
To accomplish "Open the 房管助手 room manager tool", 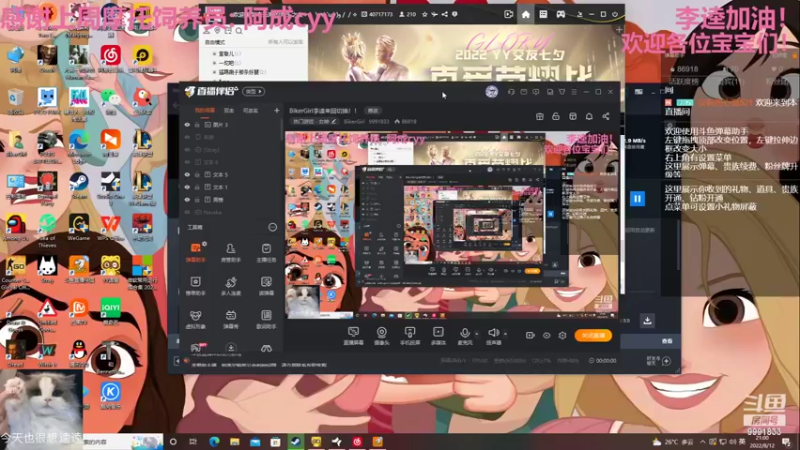I will pyautogui.click(x=231, y=252).
